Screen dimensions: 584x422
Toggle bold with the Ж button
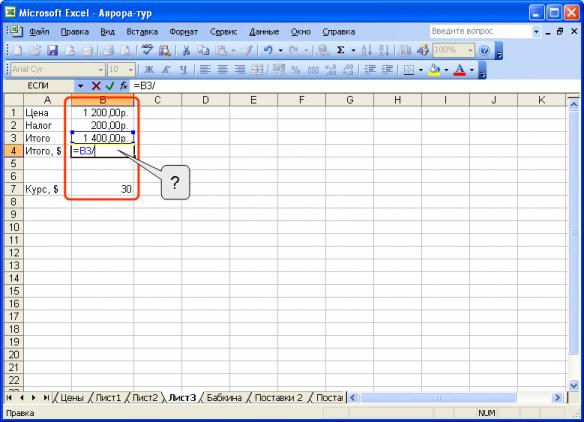point(149,69)
